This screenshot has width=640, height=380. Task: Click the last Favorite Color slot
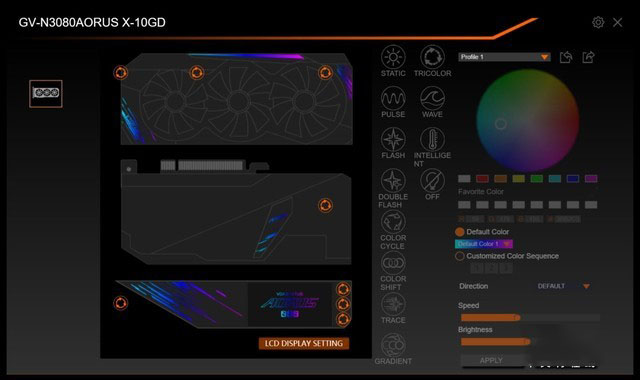(x=591, y=204)
